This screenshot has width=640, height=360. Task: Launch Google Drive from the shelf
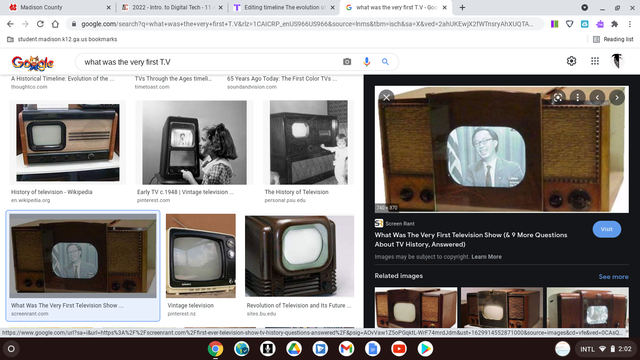pyautogui.click(x=294, y=349)
